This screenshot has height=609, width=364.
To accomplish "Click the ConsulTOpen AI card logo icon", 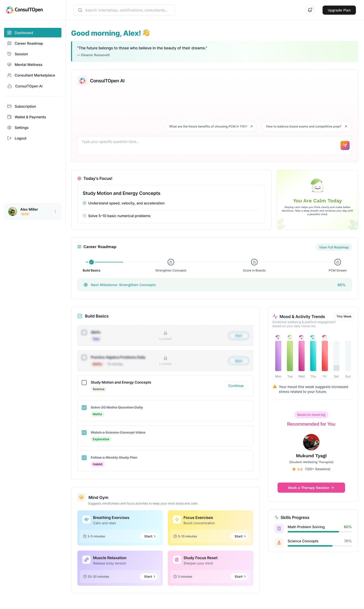I will pyautogui.click(x=82, y=81).
